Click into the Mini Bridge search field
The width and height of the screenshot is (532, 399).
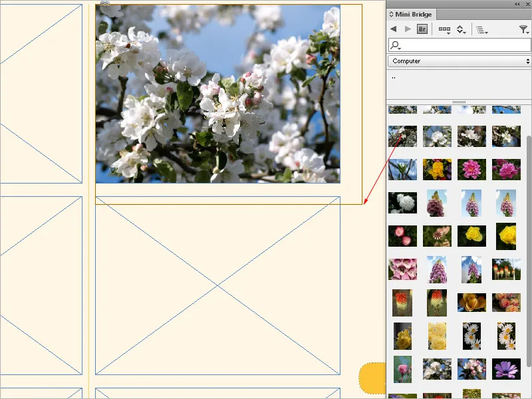pos(460,45)
